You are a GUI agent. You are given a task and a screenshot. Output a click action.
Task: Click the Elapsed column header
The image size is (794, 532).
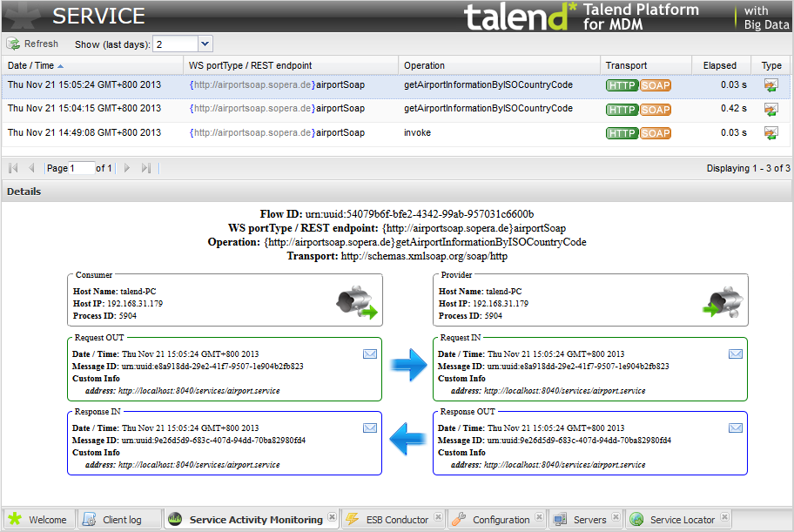point(719,65)
